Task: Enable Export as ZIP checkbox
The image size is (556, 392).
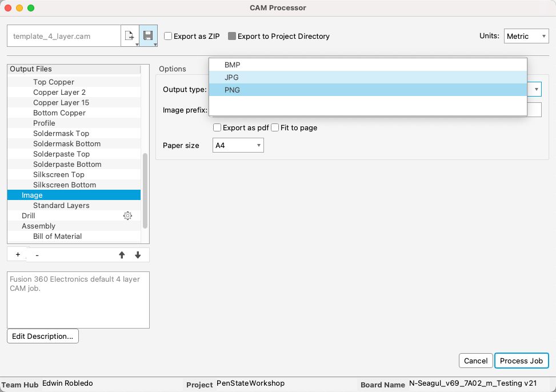Action: tap(168, 36)
